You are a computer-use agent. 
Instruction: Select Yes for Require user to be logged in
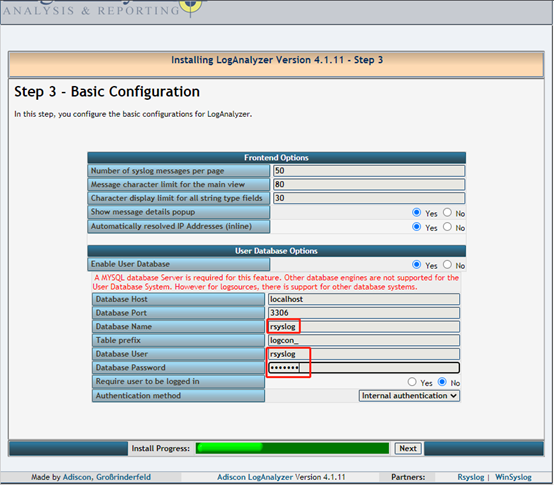(x=412, y=382)
